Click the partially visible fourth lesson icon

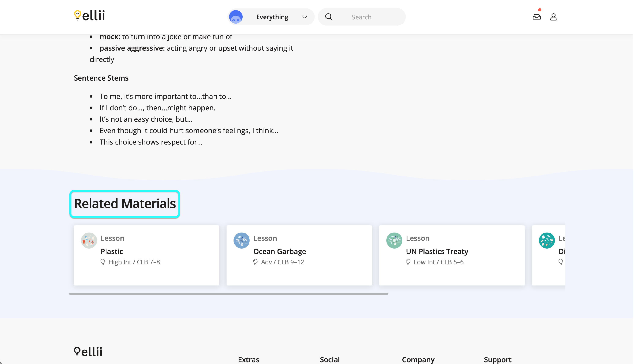pos(547,241)
